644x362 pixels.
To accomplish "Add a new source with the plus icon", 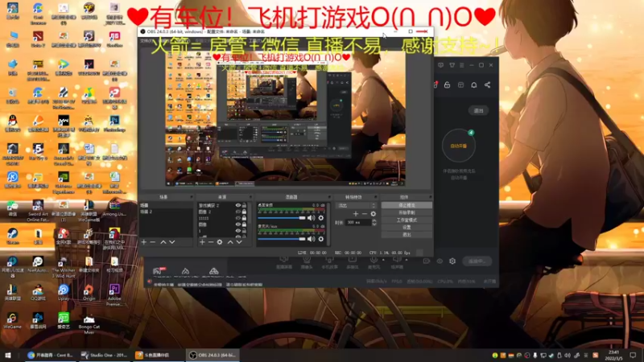I will click(x=202, y=242).
